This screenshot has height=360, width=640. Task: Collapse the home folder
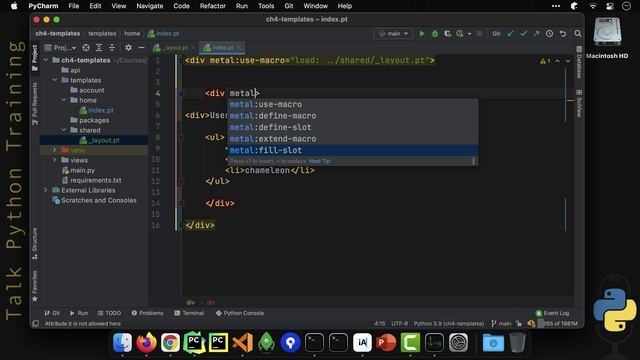tap(64, 100)
